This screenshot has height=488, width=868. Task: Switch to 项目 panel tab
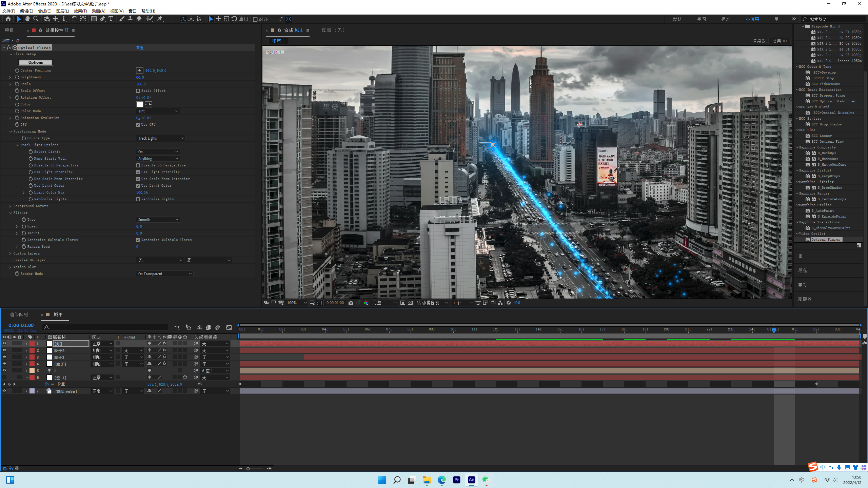[x=9, y=30]
